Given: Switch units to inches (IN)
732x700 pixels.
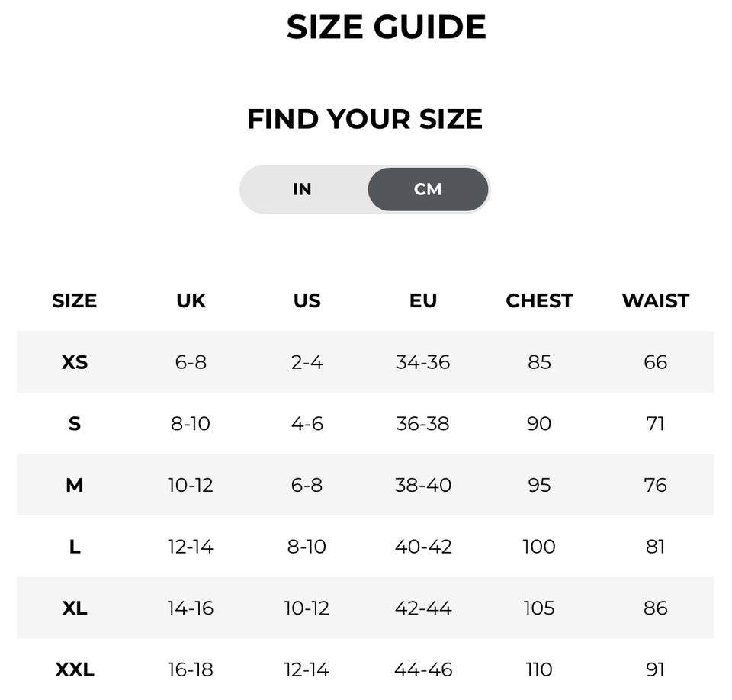Looking at the screenshot, I should (303, 189).
